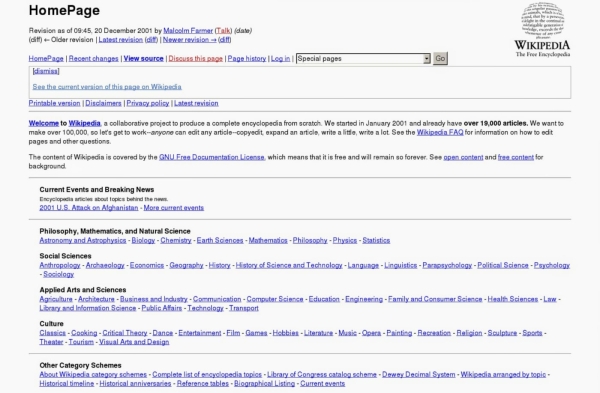Open the Recent changes page
This screenshot has height=393, width=600.
93,59
